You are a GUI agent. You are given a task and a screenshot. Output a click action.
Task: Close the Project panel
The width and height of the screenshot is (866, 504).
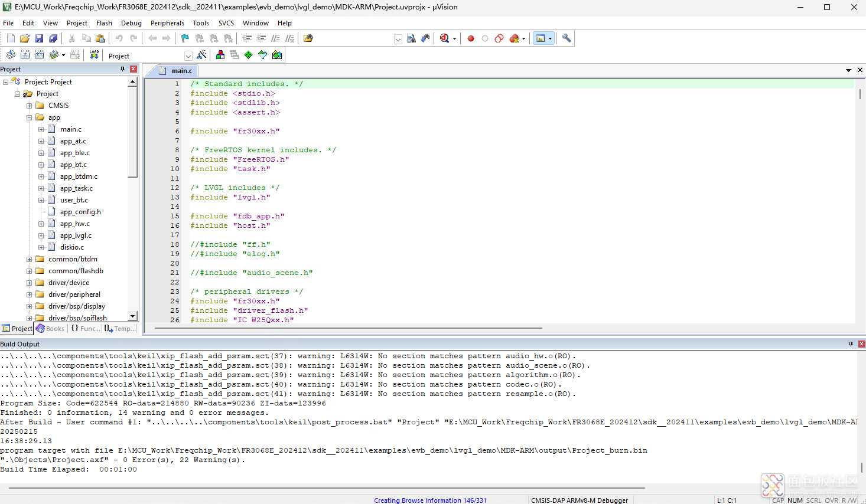[134, 69]
